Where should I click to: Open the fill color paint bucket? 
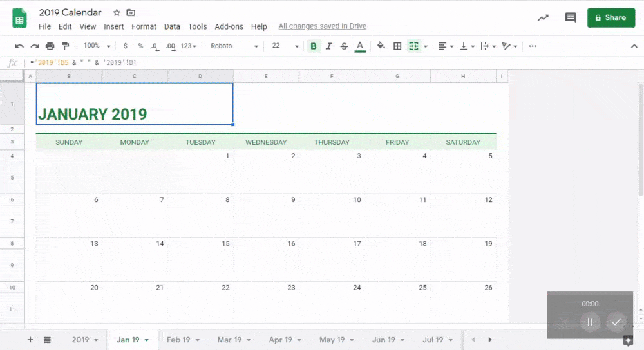tap(381, 46)
